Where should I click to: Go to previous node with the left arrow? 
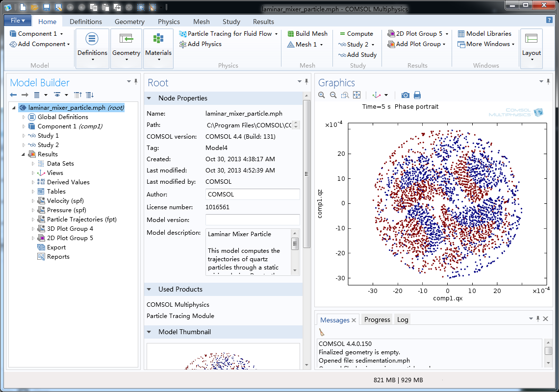point(13,95)
